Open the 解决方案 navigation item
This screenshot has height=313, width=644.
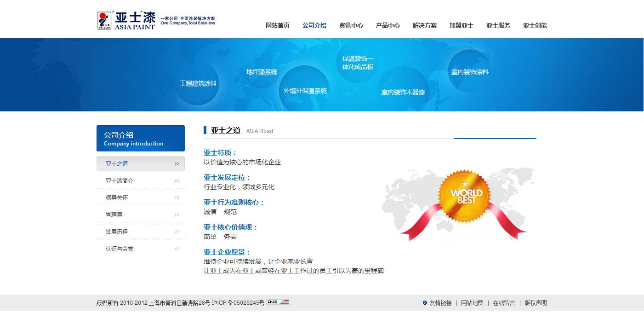click(x=424, y=25)
